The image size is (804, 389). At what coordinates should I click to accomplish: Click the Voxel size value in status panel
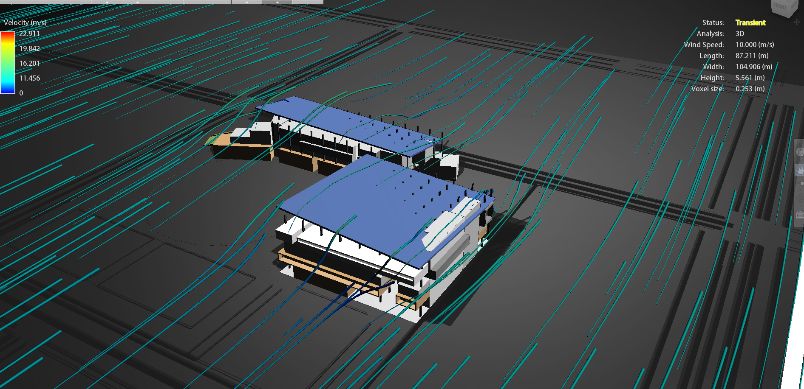750,89
